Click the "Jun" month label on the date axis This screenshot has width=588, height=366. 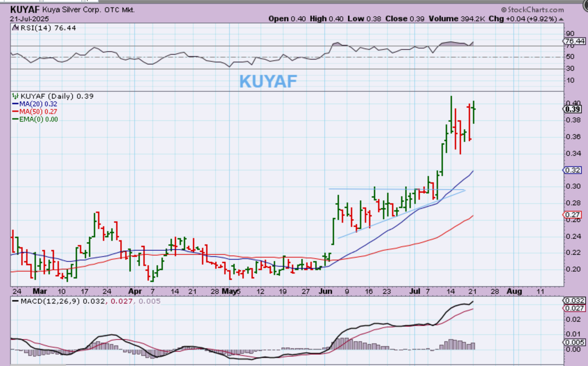[x=325, y=291]
